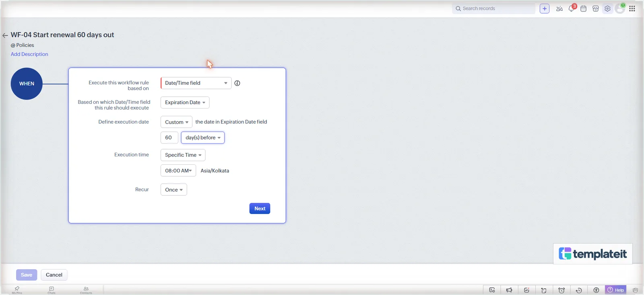Screen dimensions: 644x295
Task: Open the Recur Once dropdown
Action: point(173,190)
